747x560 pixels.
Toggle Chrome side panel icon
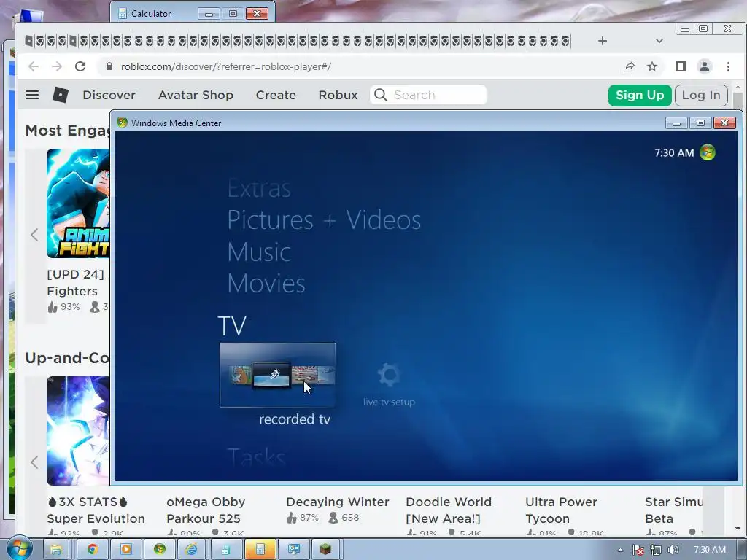[681, 66]
